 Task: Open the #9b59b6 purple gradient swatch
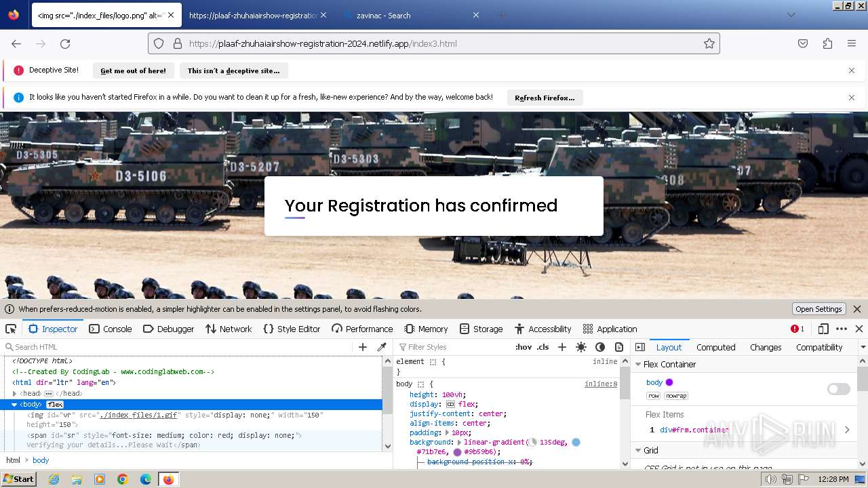pyautogui.click(x=457, y=452)
